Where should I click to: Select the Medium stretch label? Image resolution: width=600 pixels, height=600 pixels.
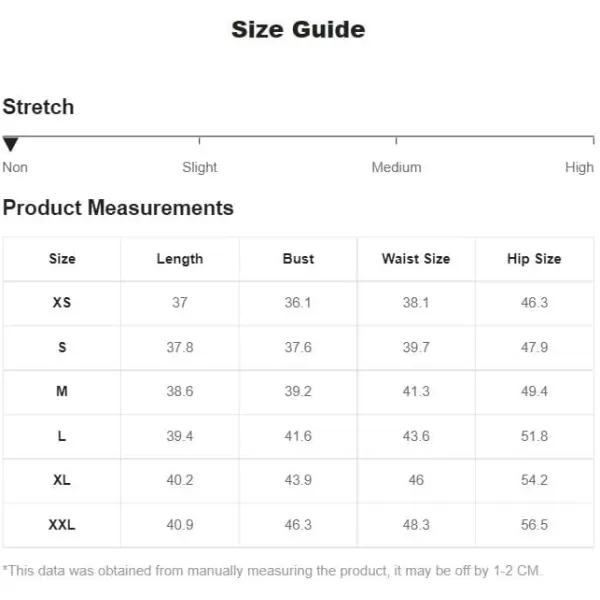pos(396,167)
